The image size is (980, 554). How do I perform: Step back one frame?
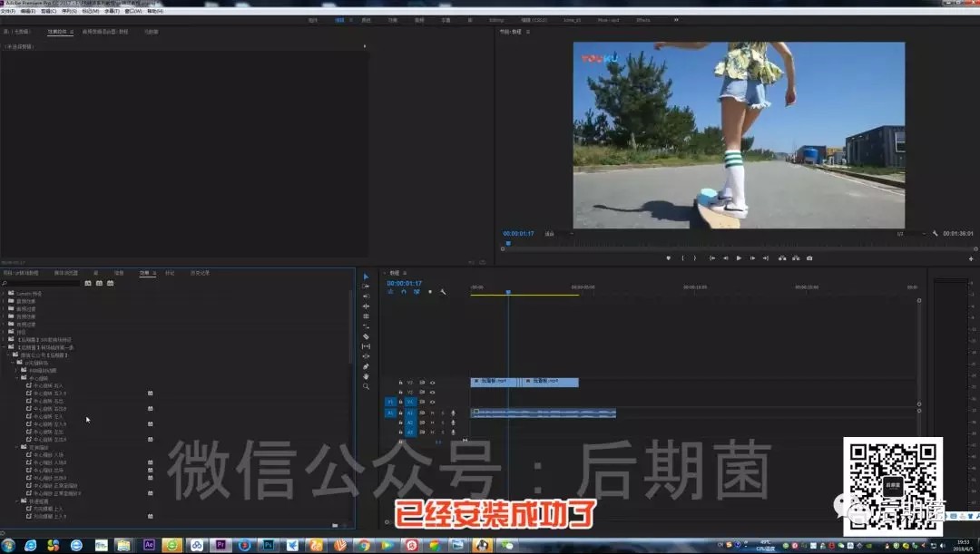pos(726,258)
